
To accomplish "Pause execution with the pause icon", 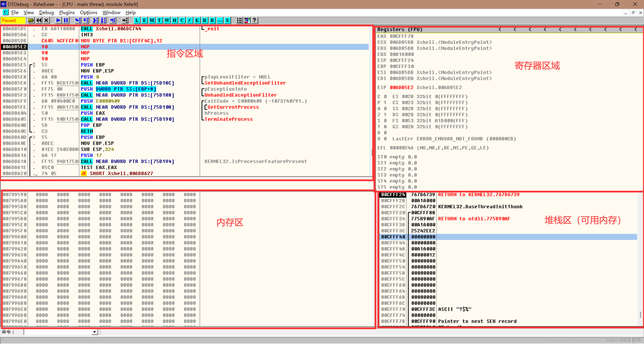I will pos(66,20).
